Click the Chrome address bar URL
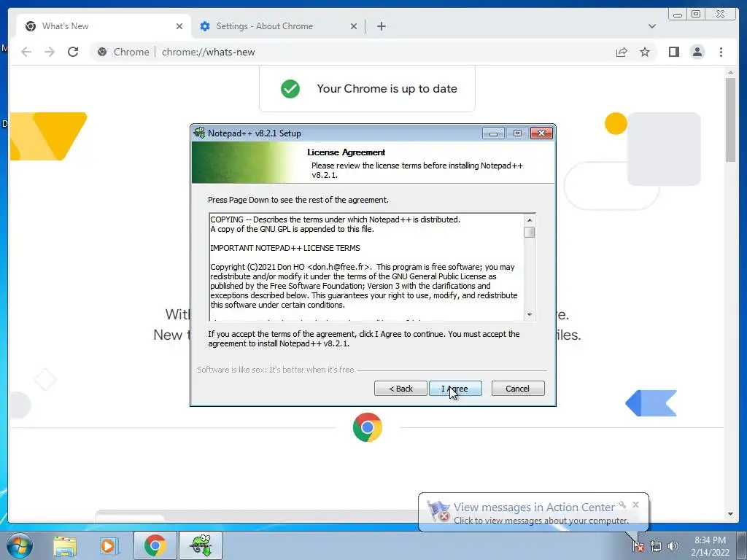Screen dimensions: 747x560 [x=208, y=52]
